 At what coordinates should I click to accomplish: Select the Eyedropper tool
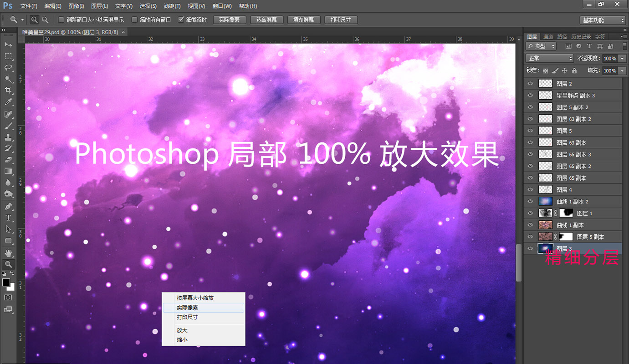click(8, 102)
